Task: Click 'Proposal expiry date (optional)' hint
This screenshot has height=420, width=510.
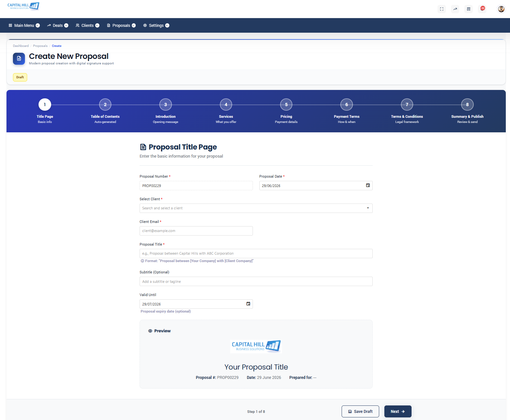Action: tap(166, 311)
